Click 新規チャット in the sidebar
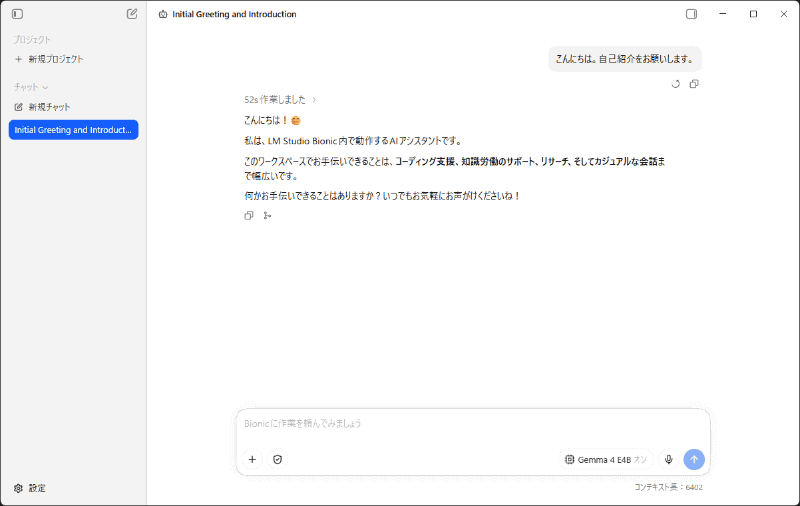This screenshot has width=800, height=506. [x=42, y=107]
